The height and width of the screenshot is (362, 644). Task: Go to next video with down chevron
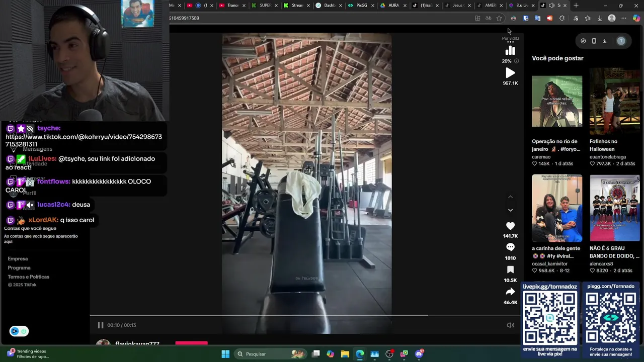tap(510, 210)
